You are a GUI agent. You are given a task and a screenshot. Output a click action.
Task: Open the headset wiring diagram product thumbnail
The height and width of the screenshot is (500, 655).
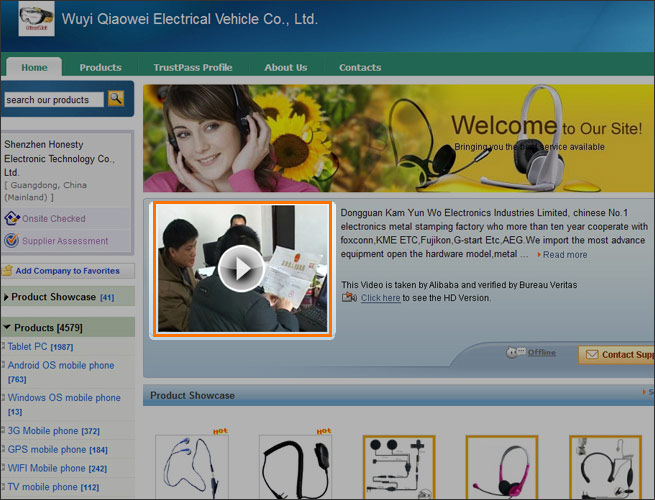pos(399,467)
